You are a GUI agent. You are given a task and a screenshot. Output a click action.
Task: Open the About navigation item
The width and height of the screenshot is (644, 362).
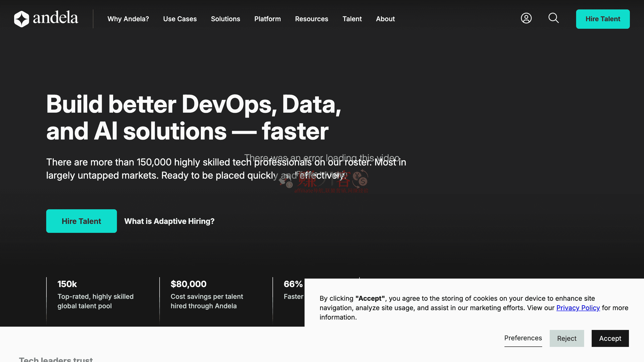(x=385, y=19)
